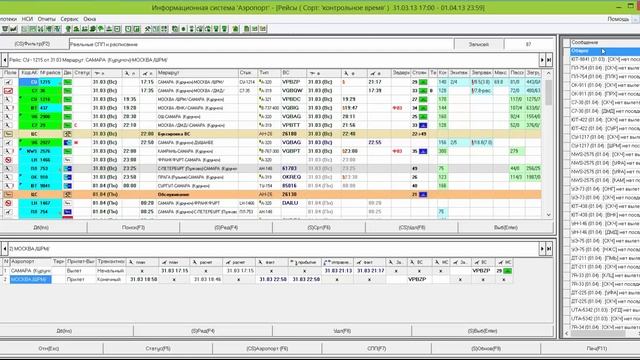Open the НСИ menu

click(27, 19)
